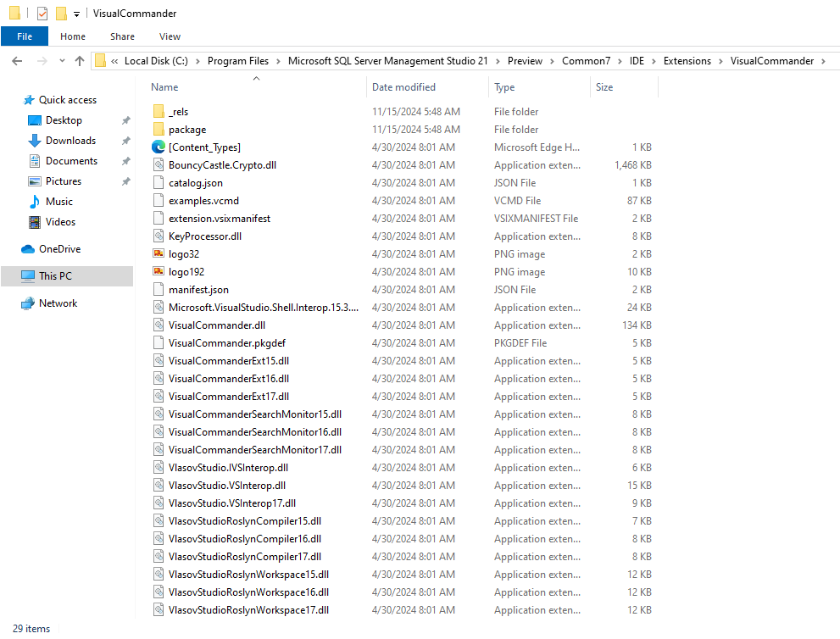Click the Up one level arrow

tap(80, 61)
